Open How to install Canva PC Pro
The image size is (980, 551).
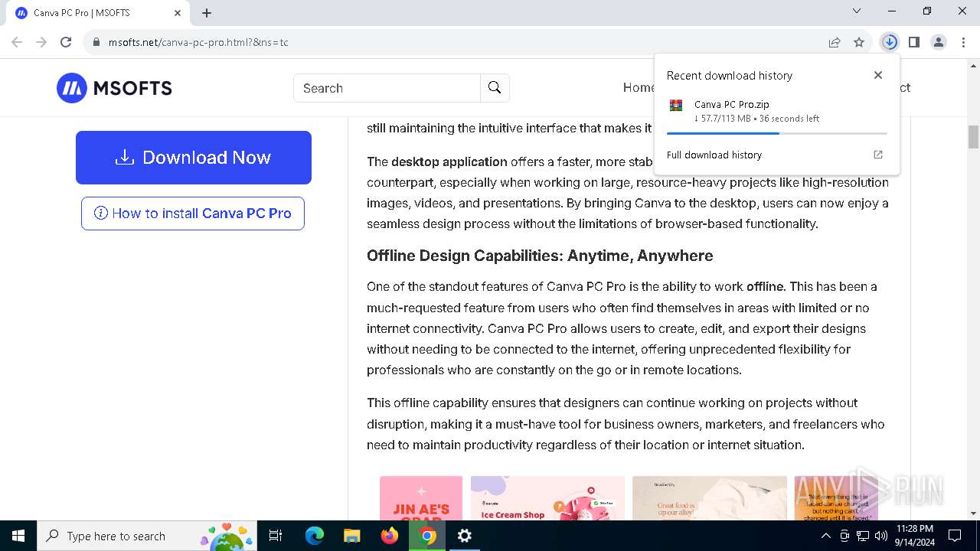(x=193, y=214)
